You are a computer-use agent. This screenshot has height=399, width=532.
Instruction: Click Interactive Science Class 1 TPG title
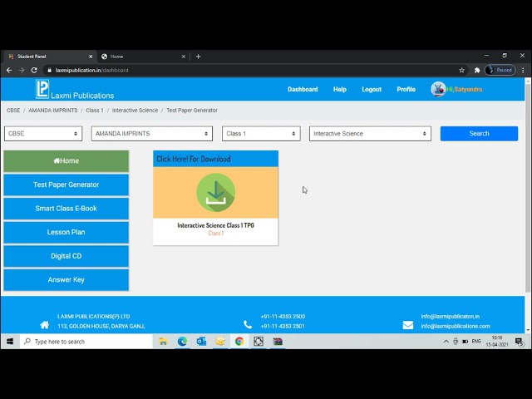click(x=215, y=225)
